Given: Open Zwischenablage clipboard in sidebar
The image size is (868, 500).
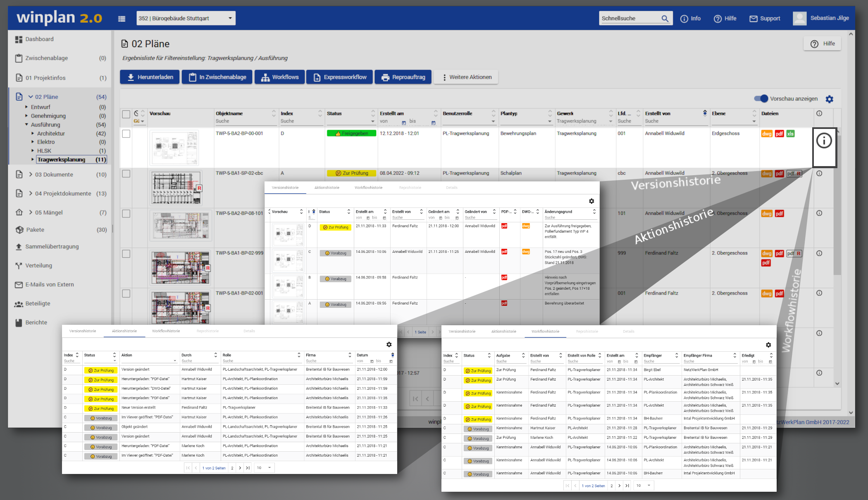Looking at the screenshot, I should (x=19, y=58).
